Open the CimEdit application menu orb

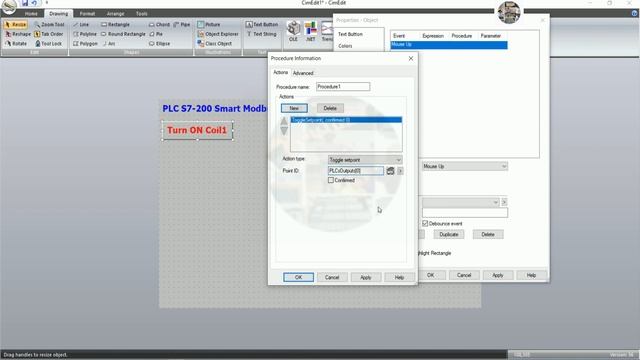click(9, 5)
